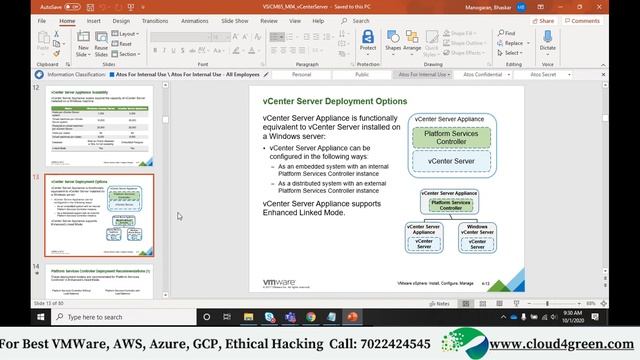Click the classification edit pencil icon
The height and width of the screenshot is (360, 640).
click(266, 75)
